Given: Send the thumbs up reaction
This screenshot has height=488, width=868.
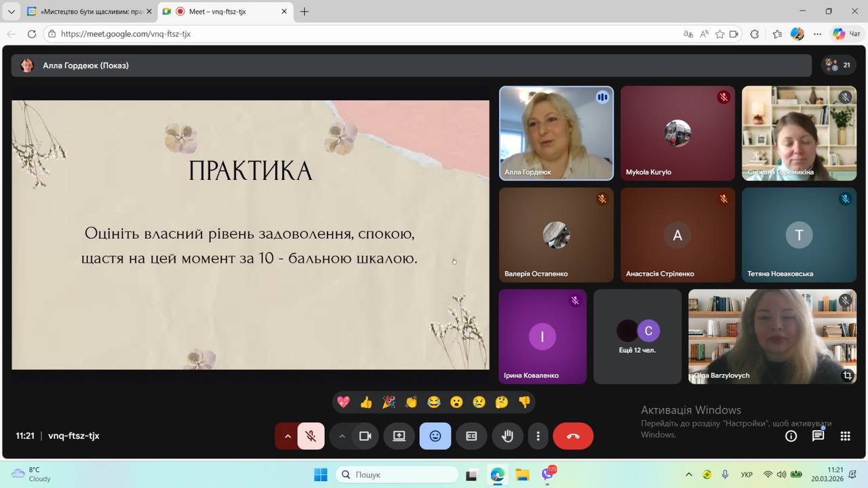Looking at the screenshot, I should pos(366,402).
